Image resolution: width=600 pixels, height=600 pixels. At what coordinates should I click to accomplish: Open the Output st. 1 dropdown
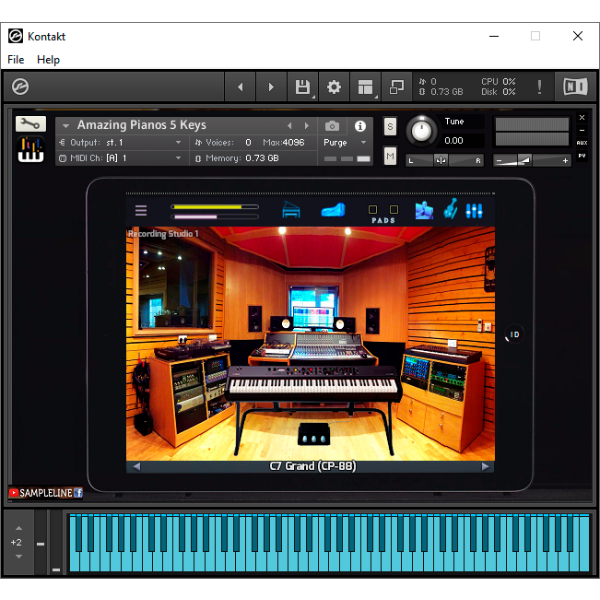122,142
